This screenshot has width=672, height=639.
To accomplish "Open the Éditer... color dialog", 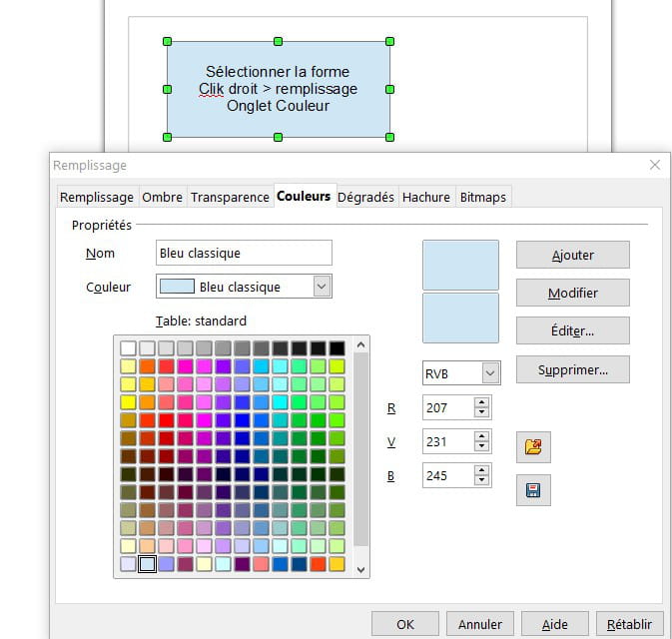I will (572, 330).
